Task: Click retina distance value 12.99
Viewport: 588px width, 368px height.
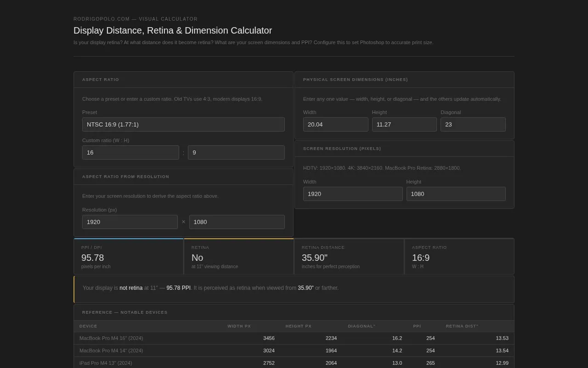Action: (502, 363)
